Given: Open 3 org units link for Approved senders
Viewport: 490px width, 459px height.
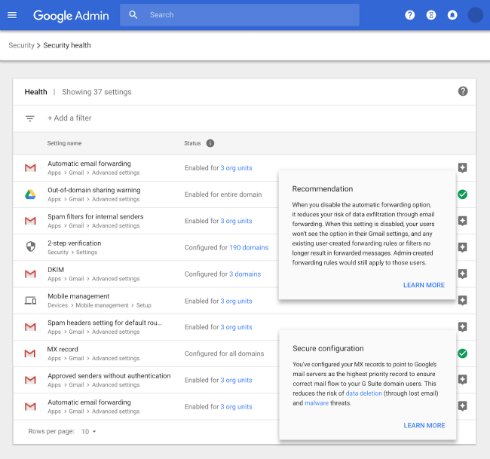Looking at the screenshot, I should pyautogui.click(x=236, y=380).
